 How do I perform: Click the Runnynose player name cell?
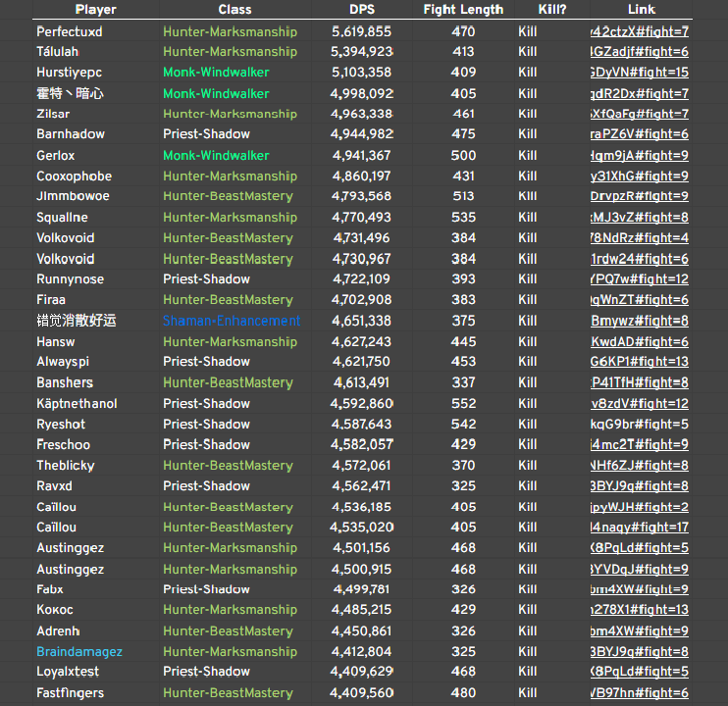click(x=70, y=278)
